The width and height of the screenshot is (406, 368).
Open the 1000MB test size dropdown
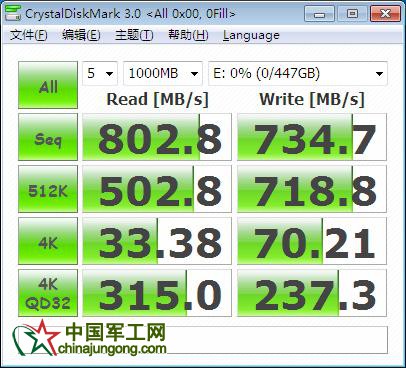(163, 73)
